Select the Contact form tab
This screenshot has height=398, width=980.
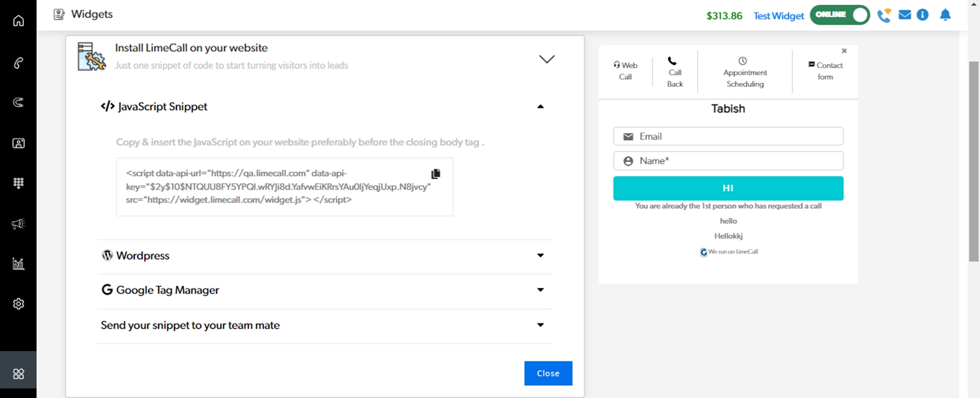tap(825, 71)
